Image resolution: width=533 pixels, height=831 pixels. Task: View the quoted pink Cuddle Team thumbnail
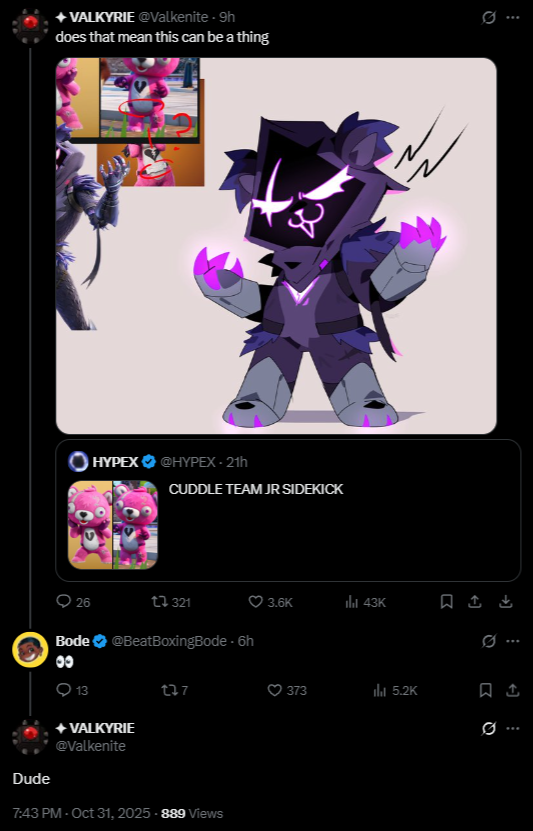113,525
